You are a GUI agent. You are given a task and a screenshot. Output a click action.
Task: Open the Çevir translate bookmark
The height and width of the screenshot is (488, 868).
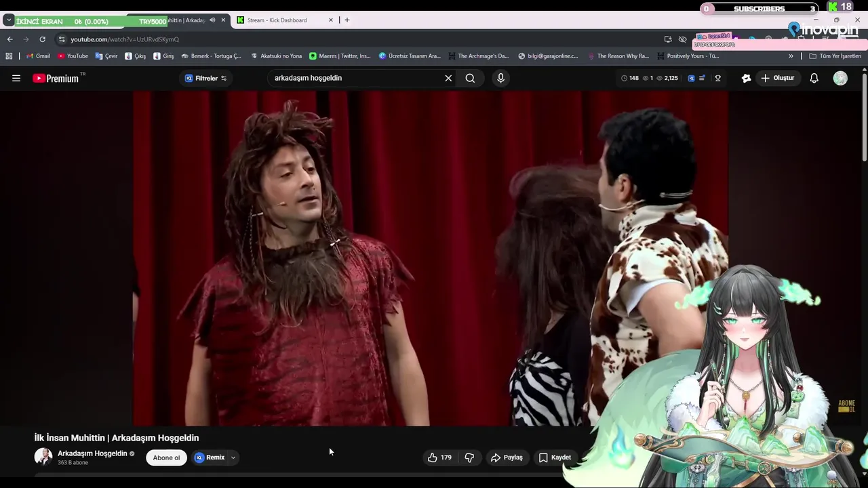point(106,56)
